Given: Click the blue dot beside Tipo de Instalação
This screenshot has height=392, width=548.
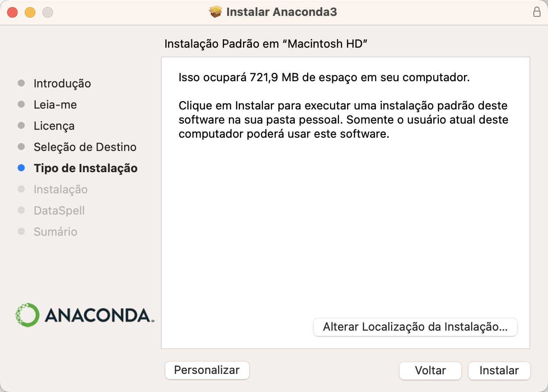Looking at the screenshot, I should 21,168.
